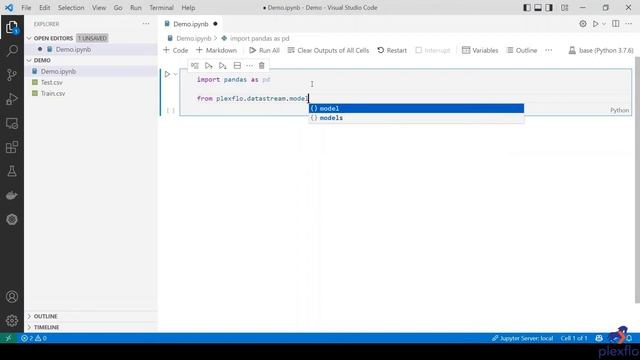The height and width of the screenshot is (360, 640).
Task: Add a new Code cell
Action: 176,51
